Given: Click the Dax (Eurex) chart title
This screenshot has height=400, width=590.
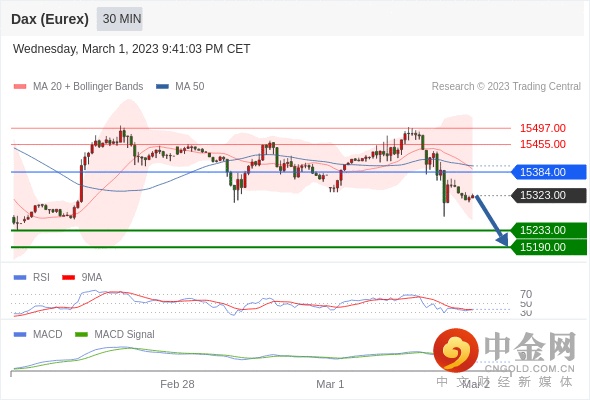Looking at the screenshot, I should (x=50, y=19).
